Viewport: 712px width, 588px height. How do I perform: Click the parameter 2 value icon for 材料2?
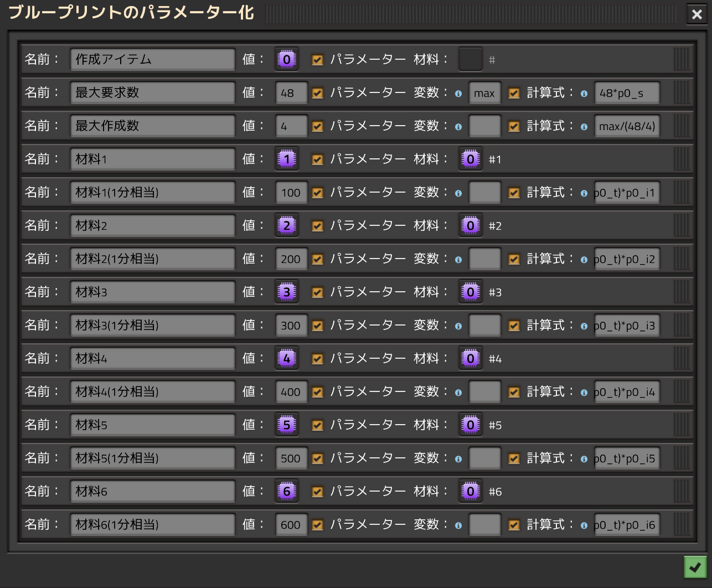pos(287,225)
